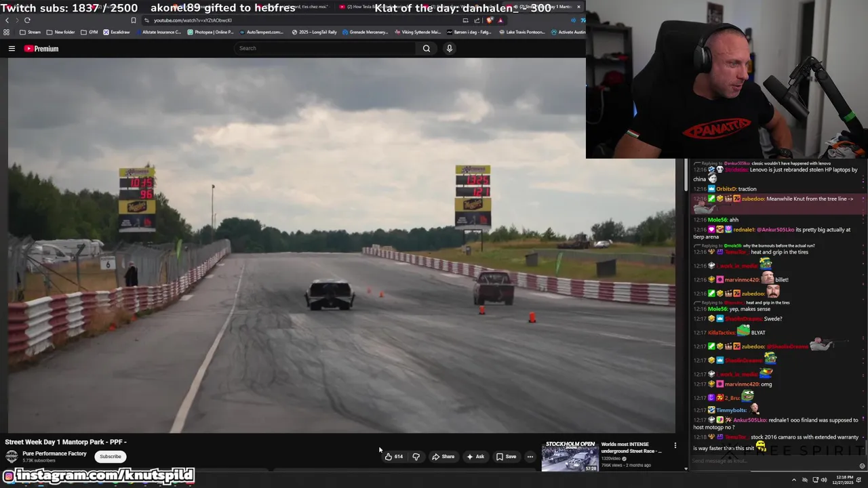This screenshot has height=488, width=868.
Task: Go back with browser back arrow
Action: point(7,20)
